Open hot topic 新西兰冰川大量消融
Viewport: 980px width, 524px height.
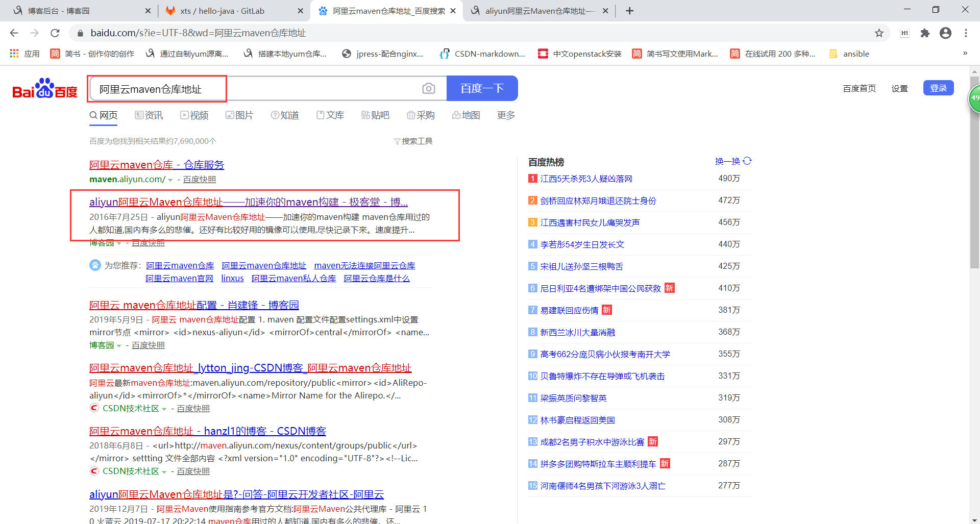[577, 332]
